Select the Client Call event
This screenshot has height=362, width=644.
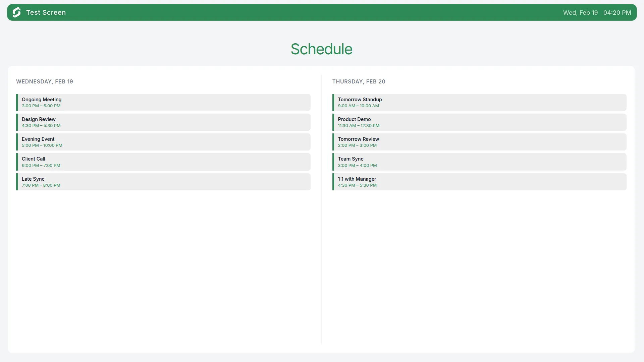click(x=163, y=162)
